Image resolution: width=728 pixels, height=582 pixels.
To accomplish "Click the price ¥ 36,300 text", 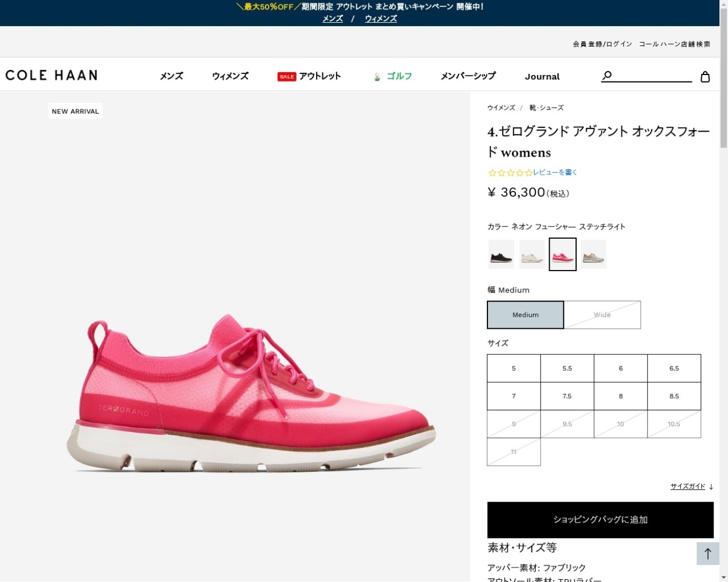I will (x=517, y=193).
